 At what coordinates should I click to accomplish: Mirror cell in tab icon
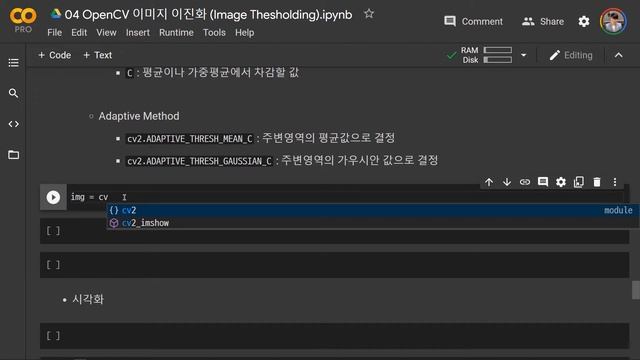click(579, 182)
